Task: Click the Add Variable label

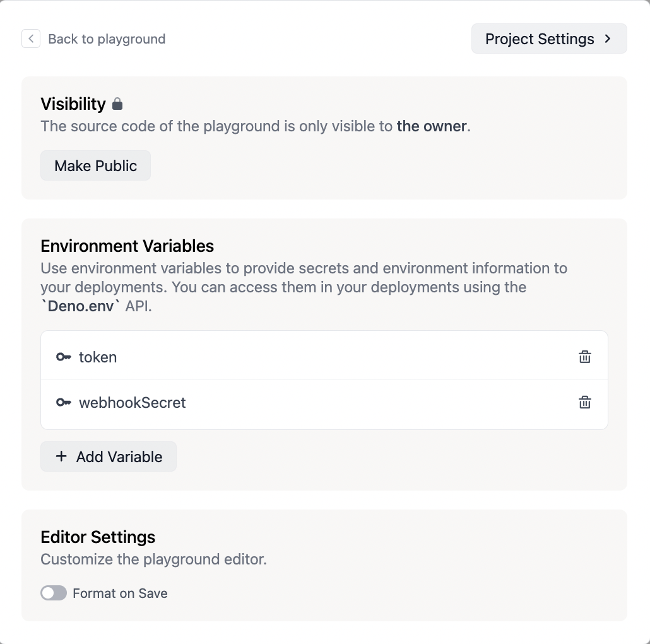Action: click(119, 457)
